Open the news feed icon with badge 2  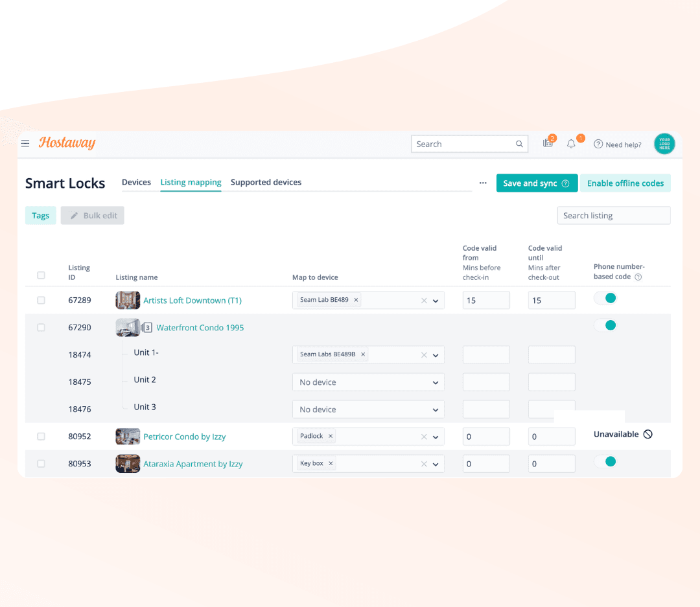point(548,144)
